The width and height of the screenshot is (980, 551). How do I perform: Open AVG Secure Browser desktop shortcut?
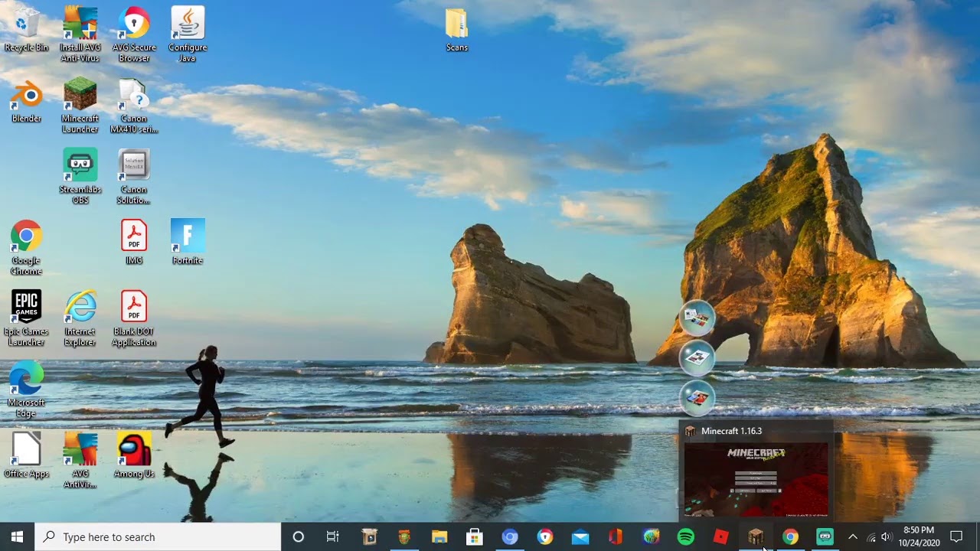(134, 34)
